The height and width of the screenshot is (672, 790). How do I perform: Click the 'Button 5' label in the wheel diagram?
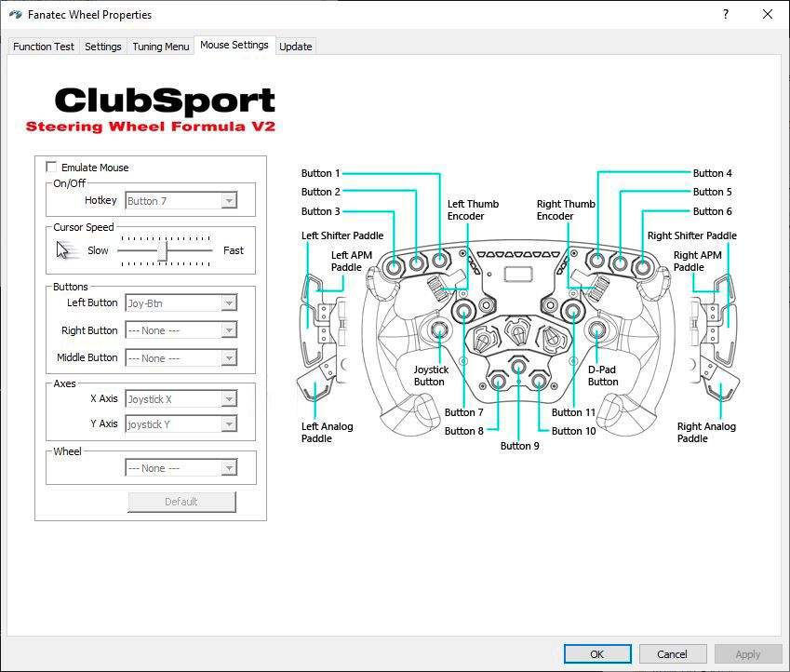click(x=713, y=192)
